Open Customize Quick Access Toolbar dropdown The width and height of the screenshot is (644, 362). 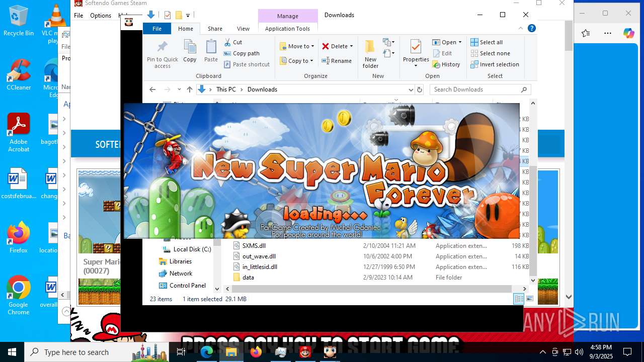(188, 16)
